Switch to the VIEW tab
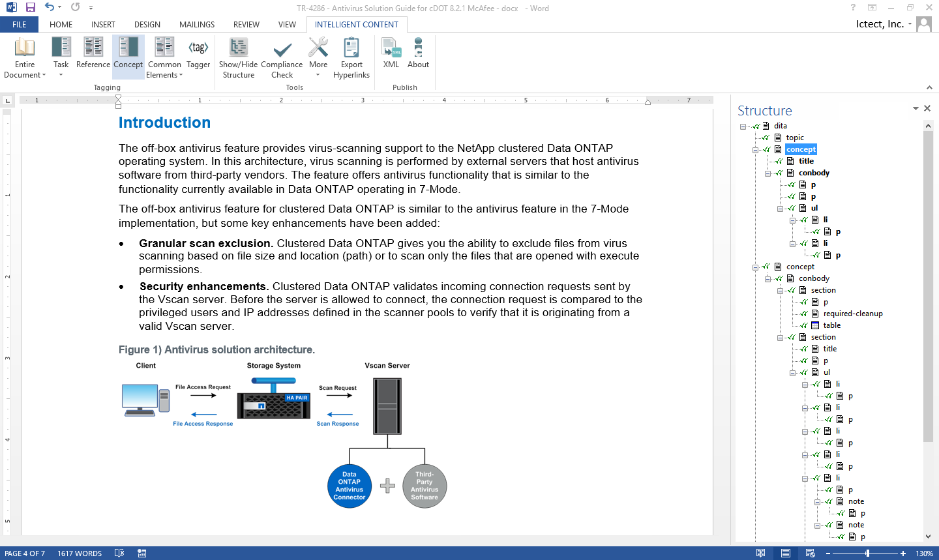Viewport: 939px width, 560px height. (287, 25)
